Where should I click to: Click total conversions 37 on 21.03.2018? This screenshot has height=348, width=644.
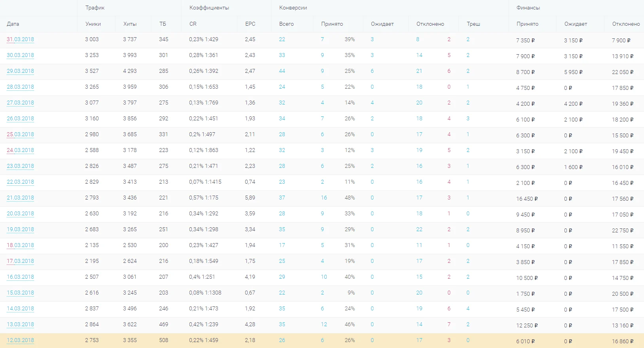pos(282,198)
